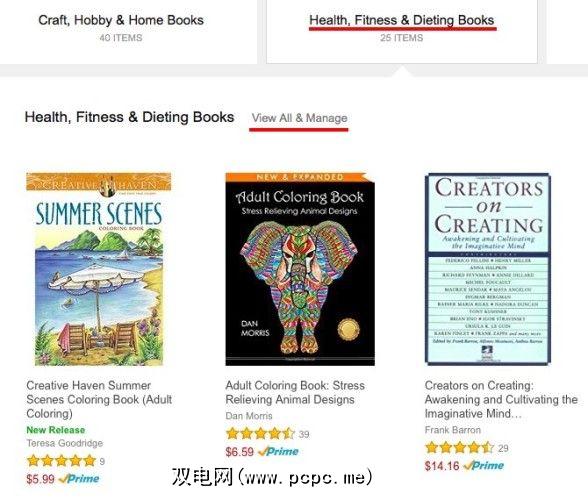Viewport: 588px width, 500px height.
Task: Open the elephant Adult Coloring Book cover
Action: pos(300,269)
